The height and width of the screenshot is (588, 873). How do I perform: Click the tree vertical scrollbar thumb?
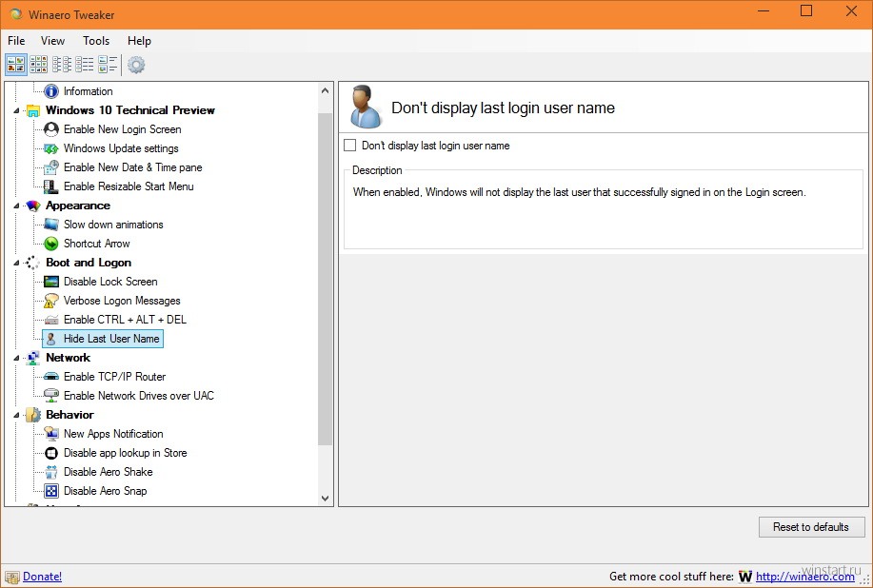(326, 278)
